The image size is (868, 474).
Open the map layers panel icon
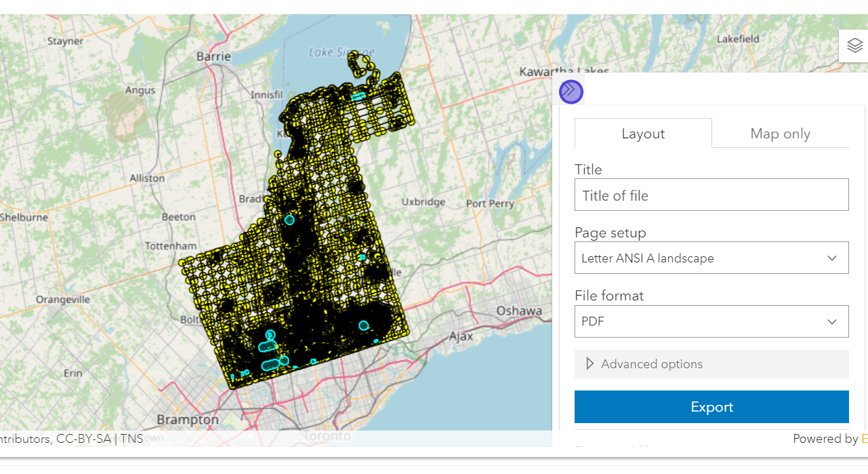pyautogui.click(x=854, y=46)
